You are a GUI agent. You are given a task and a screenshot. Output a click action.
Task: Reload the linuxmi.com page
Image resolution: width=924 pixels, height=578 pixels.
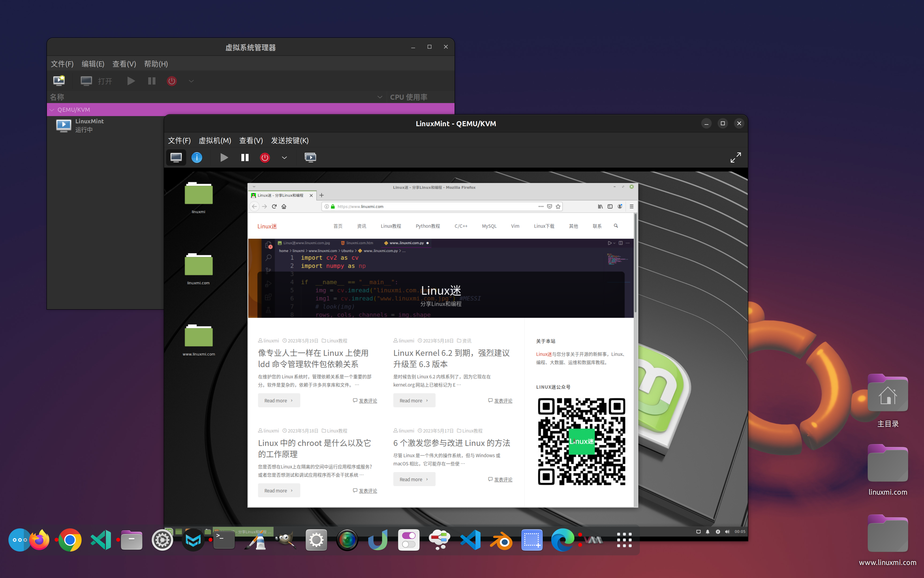(274, 206)
